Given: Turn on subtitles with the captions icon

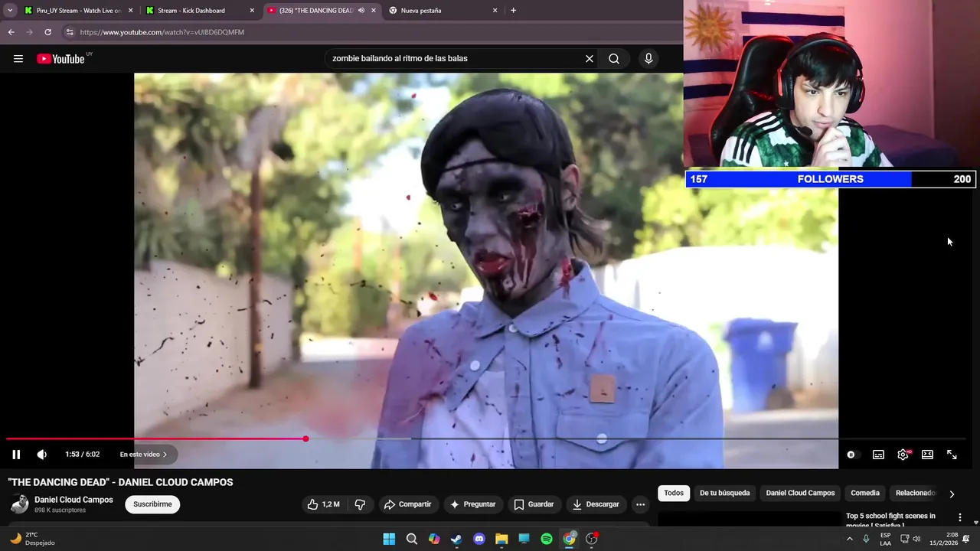Looking at the screenshot, I should pos(878,455).
